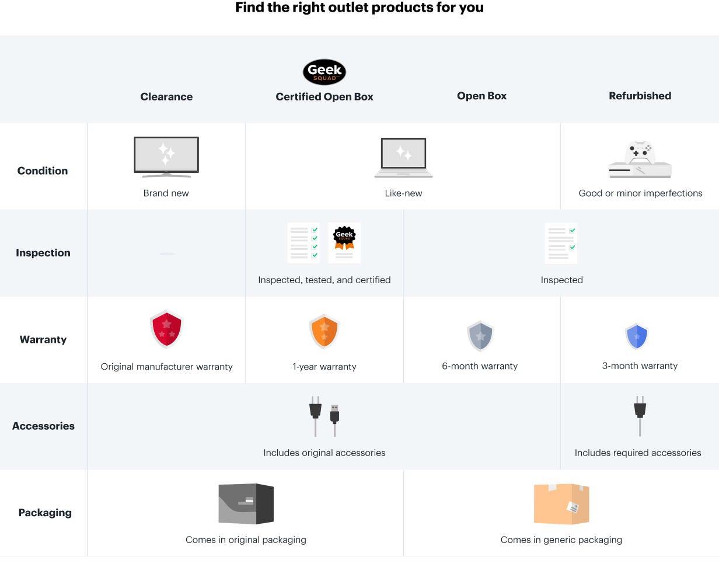Click the gray 6-month warranty shield
Image resolution: width=719 pixels, height=588 pixels.
481,336
